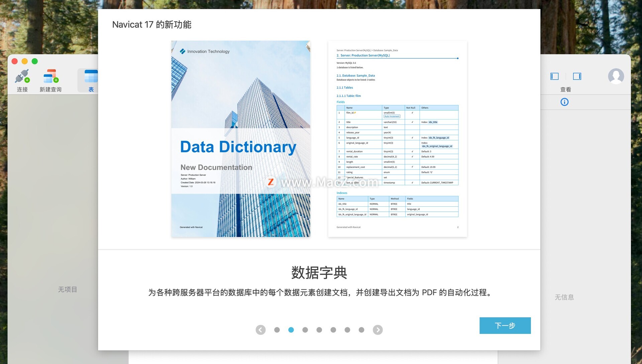The height and width of the screenshot is (364, 642).
Task: Go to previous slide with left arrow
Action: (260, 330)
